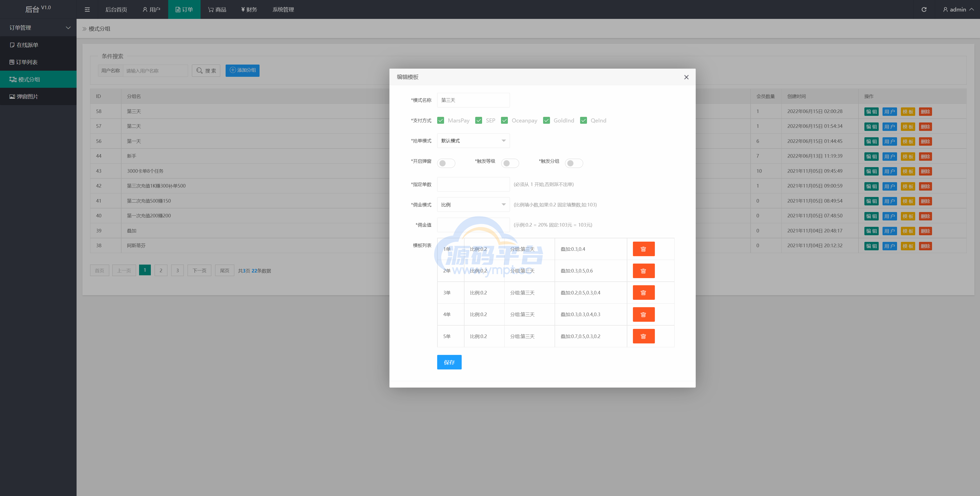Delete the 2单 template row
Screen dimensions: 980x496
[643, 271]
